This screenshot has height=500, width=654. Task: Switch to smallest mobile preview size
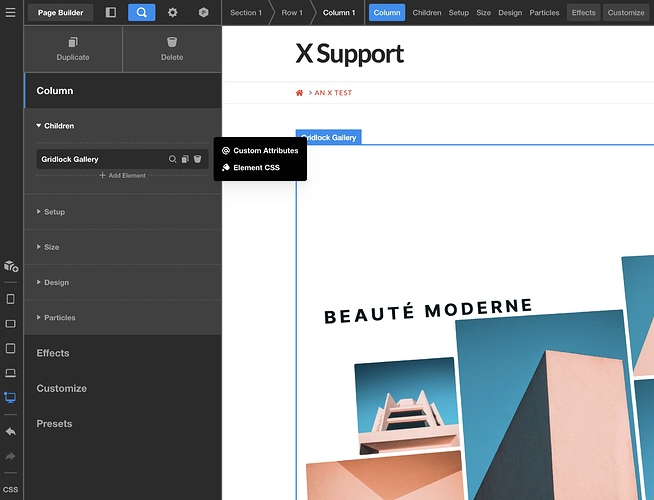coord(10,299)
